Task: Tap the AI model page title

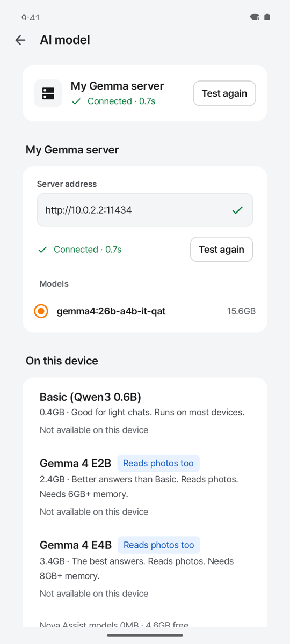Action: (65, 40)
